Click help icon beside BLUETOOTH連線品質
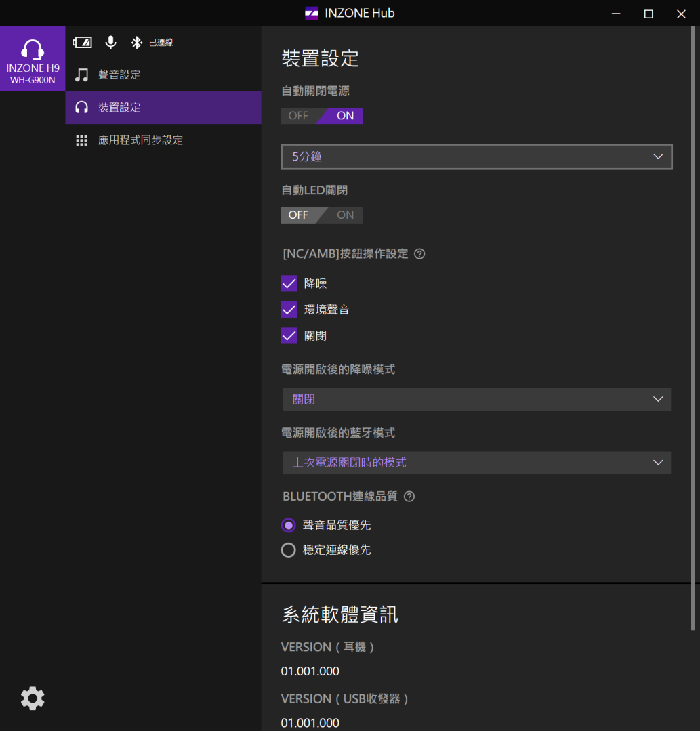 click(409, 496)
